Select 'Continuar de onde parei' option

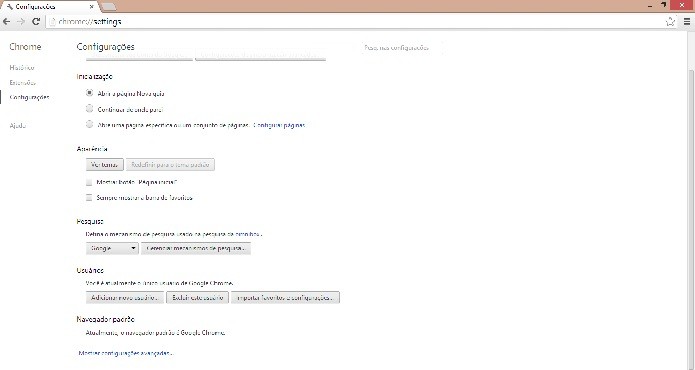(90, 109)
